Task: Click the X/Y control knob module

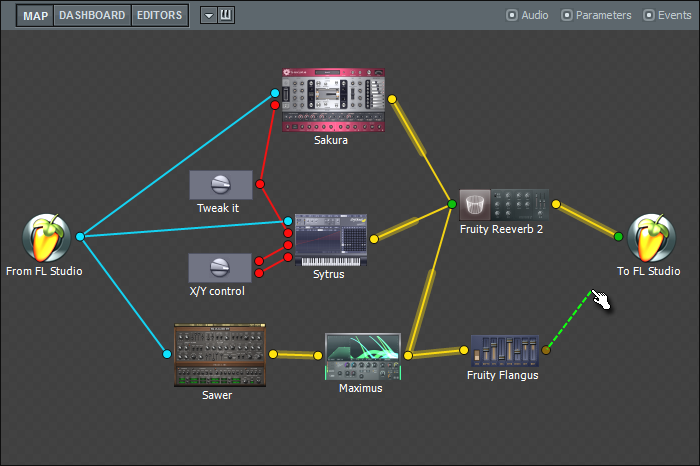Action: click(x=221, y=267)
